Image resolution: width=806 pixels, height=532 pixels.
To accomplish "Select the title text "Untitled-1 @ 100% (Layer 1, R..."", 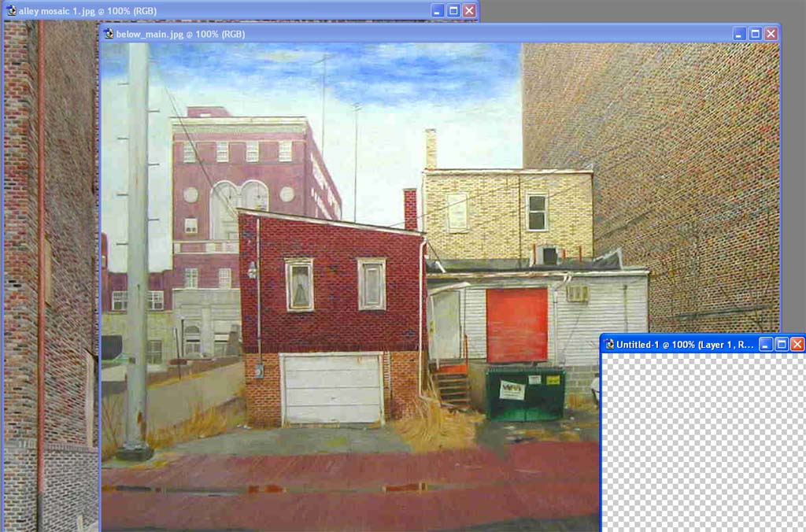I will click(686, 345).
